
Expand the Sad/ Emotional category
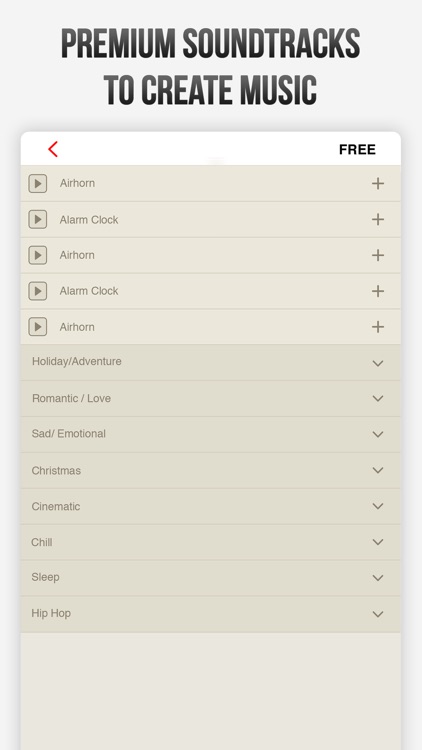[x=211, y=434]
